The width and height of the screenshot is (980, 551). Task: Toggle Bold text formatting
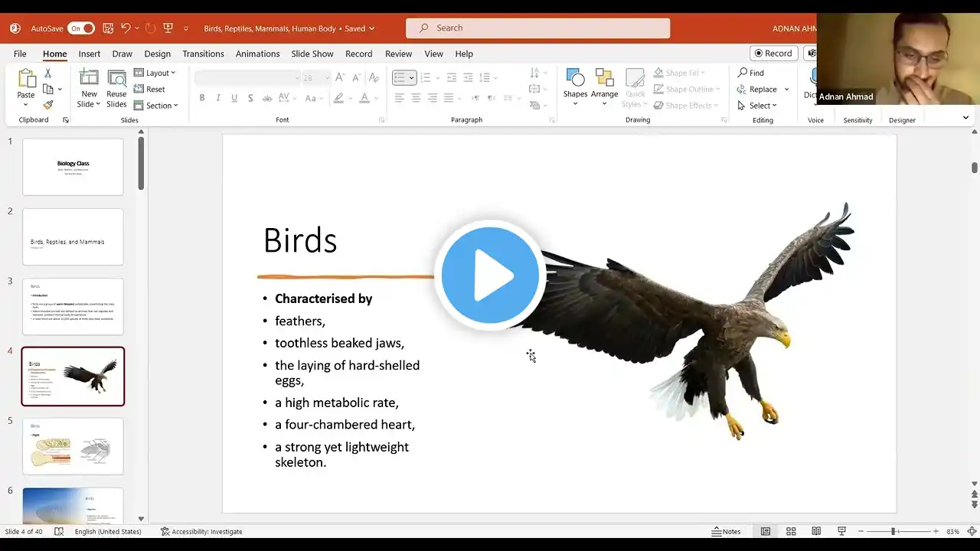pyautogui.click(x=202, y=98)
